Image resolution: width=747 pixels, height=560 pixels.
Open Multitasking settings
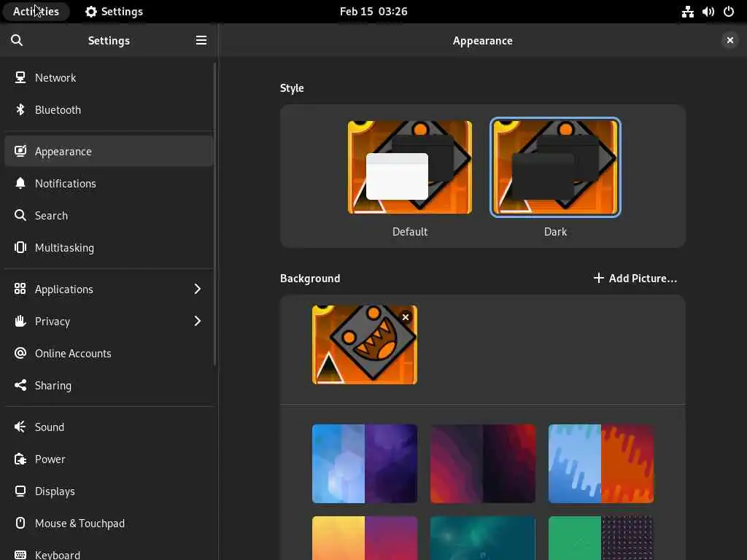pyautogui.click(x=109, y=248)
